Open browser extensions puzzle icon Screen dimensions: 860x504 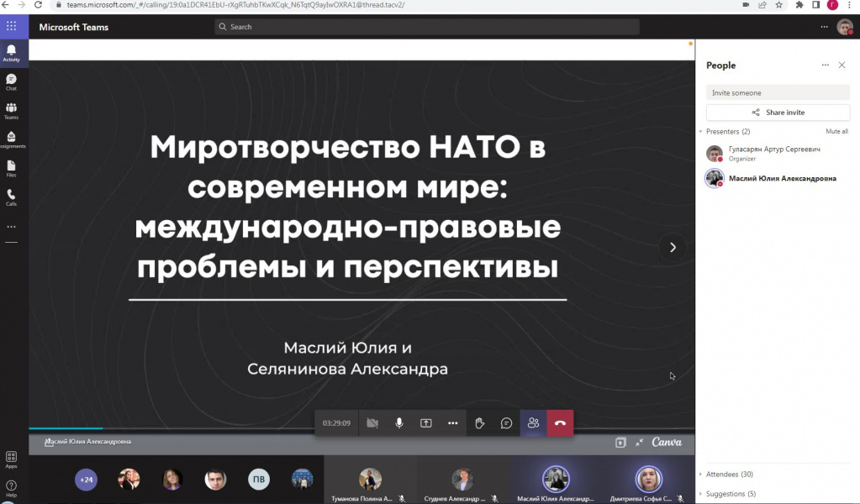tap(799, 5)
